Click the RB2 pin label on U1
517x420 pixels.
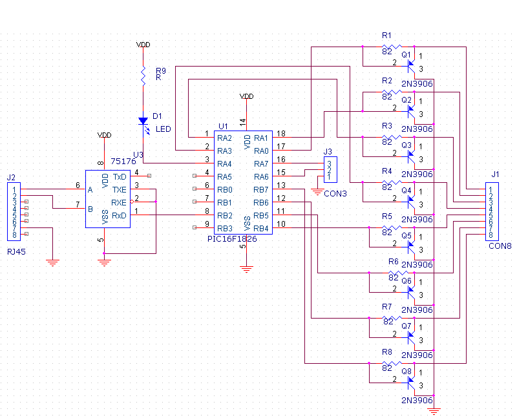(225, 216)
